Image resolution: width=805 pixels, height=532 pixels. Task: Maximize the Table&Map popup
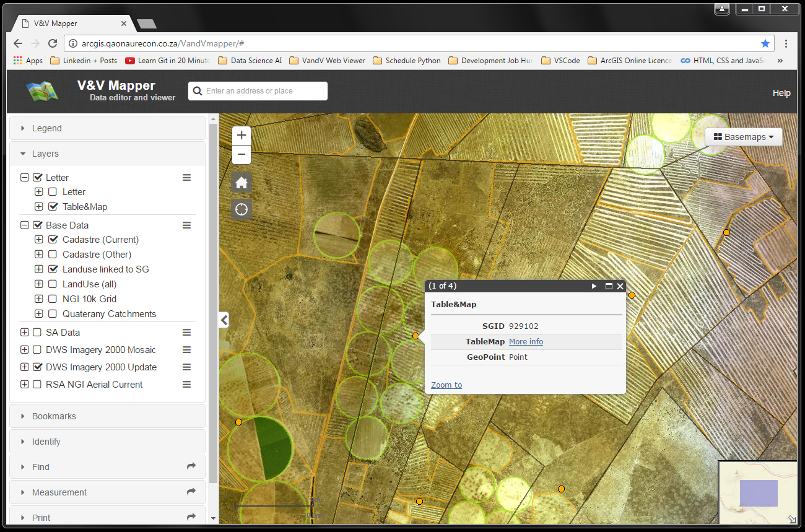[x=609, y=286]
